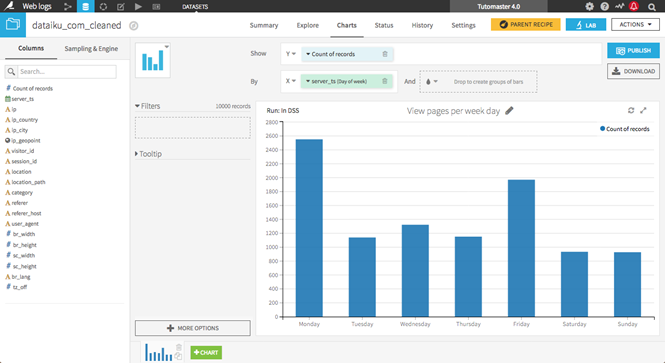Click the DOWNLOAD button
Image resolution: width=665 pixels, height=363 pixels.
click(633, 71)
